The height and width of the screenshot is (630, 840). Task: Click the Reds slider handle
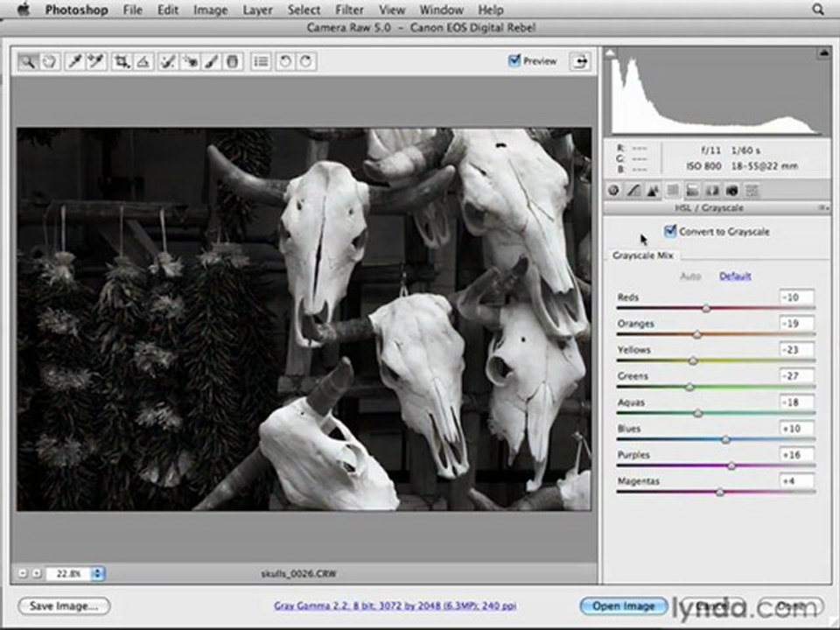point(706,308)
